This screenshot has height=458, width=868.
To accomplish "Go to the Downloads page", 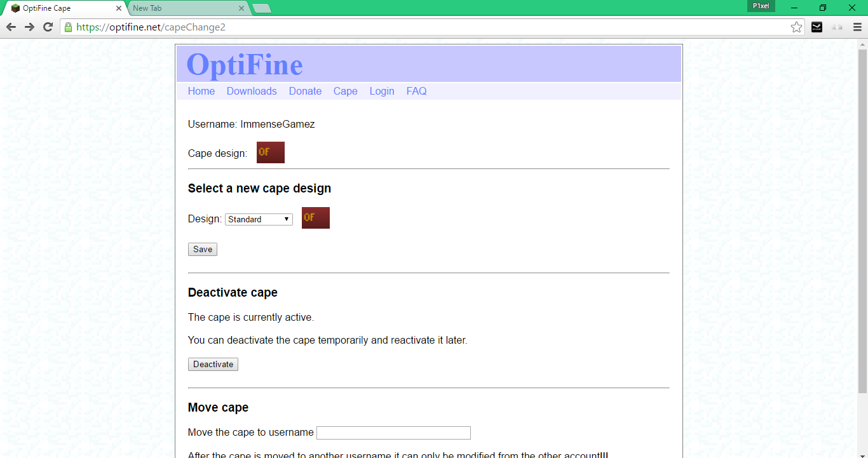I will point(252,91).
